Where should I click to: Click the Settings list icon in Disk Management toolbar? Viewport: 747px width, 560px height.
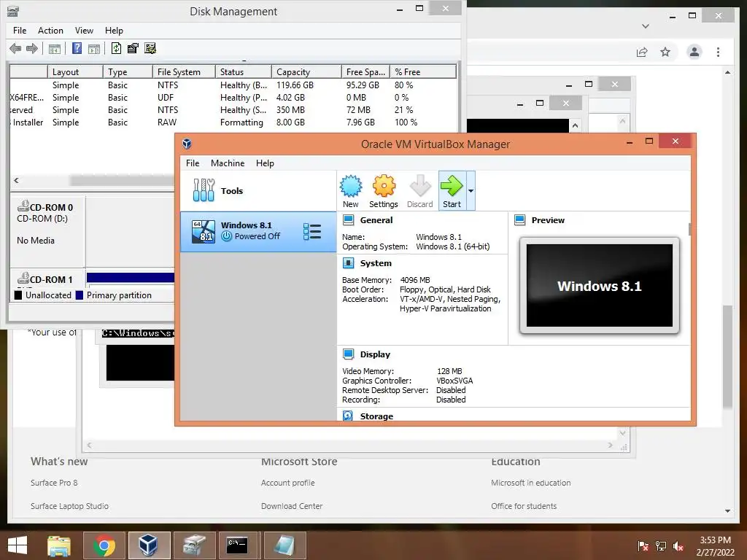click(150, 48)
